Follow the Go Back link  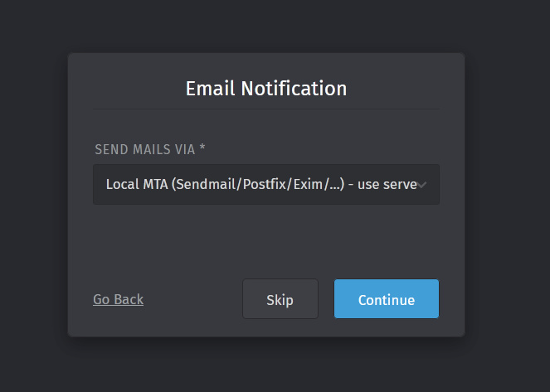[x=118, y=299]
